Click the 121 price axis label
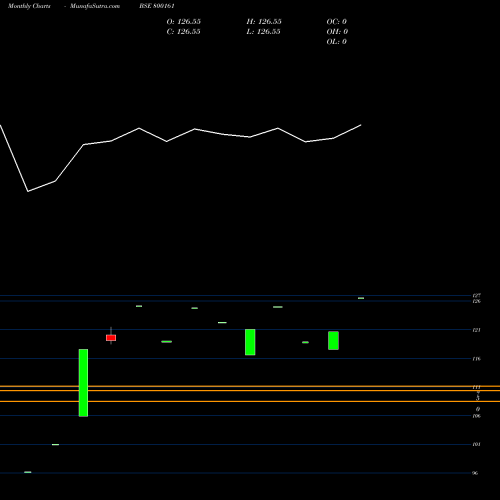 477,330
